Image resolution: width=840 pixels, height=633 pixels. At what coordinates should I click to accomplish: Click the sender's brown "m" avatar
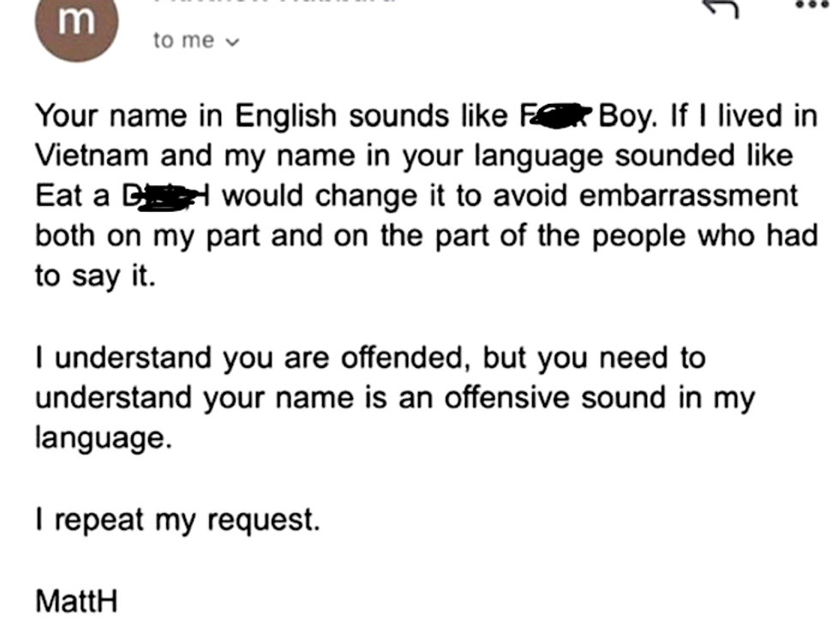[x=74, y=23]
